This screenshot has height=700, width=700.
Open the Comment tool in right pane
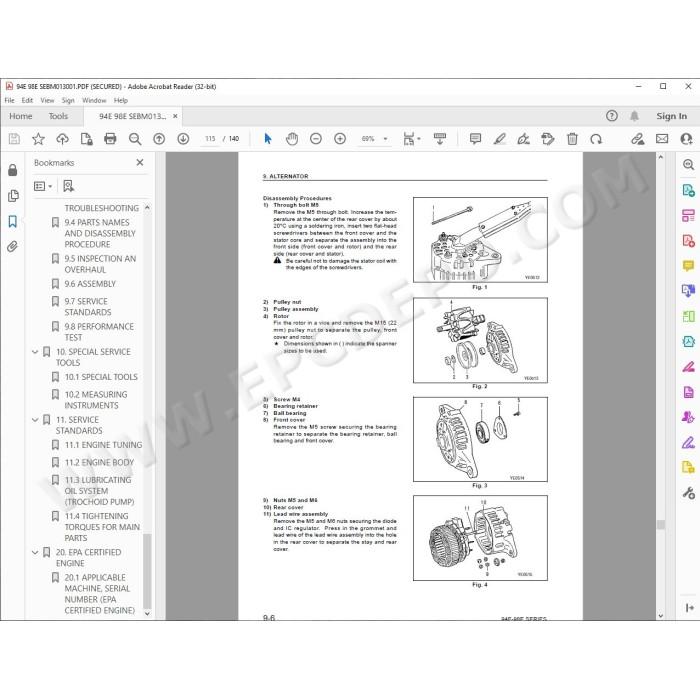click(688, 266)
